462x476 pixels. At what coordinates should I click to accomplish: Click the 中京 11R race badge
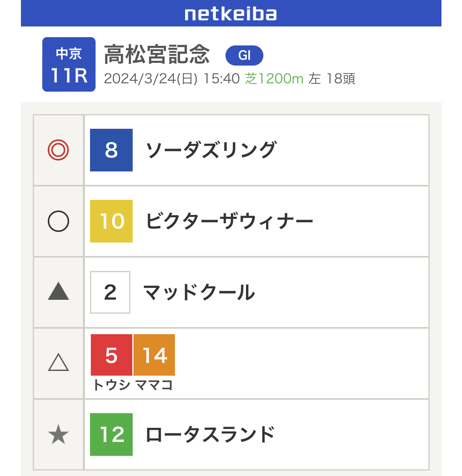tap(69, 64)
